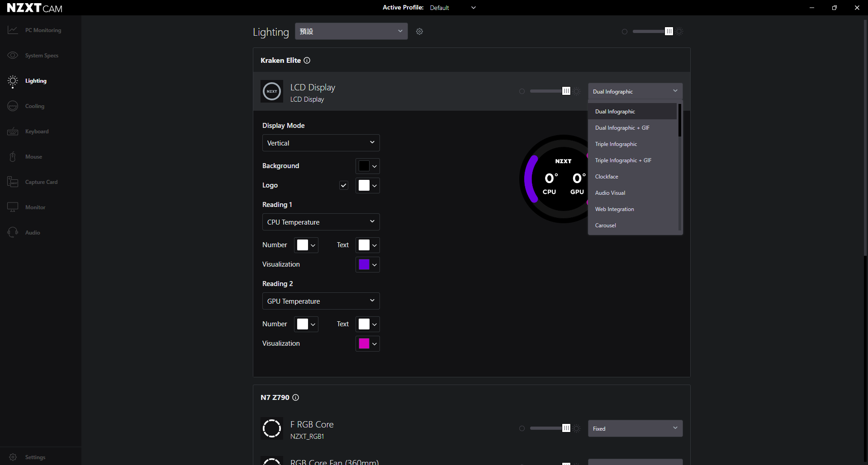
Task: Open the PC Monitoring chart icon
Action: [x=13, y=30]
